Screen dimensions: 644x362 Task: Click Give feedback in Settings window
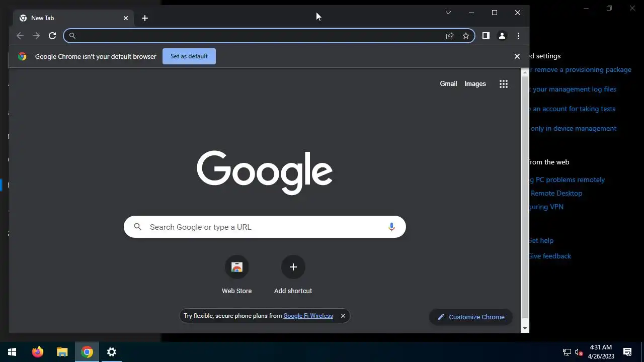click(550, 256)
